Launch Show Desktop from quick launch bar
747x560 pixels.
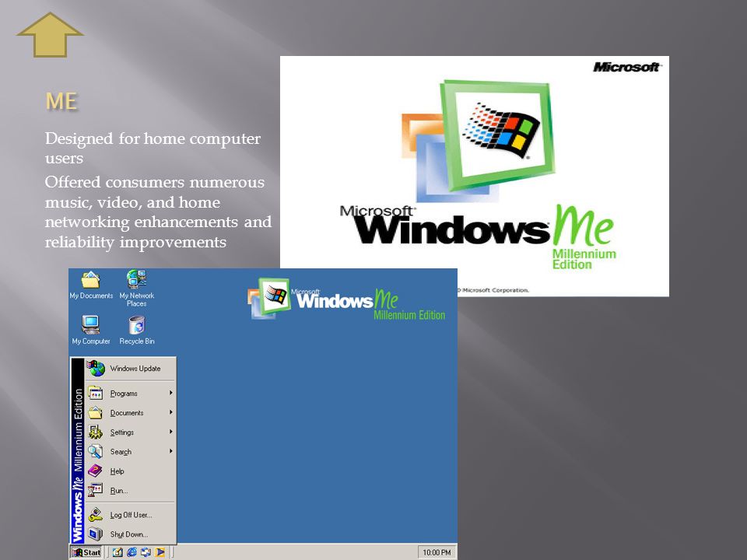117,552
